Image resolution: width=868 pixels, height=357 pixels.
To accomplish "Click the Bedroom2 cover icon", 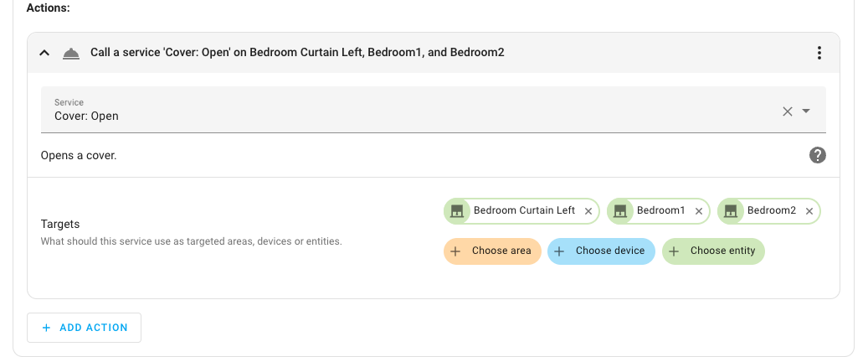I will pos(731,211).
